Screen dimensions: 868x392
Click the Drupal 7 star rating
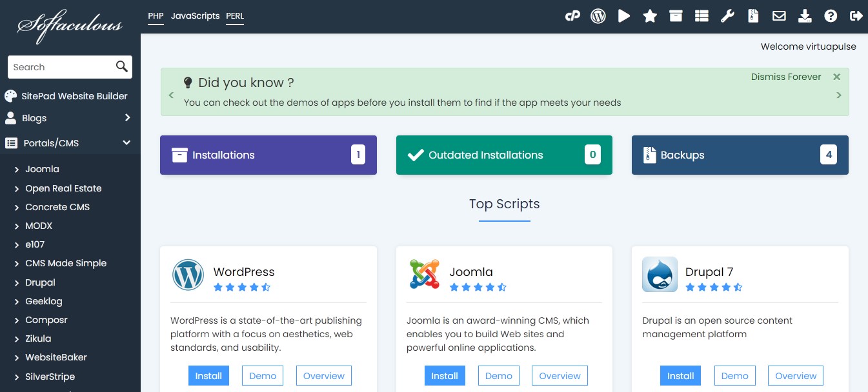coord(714,287)
